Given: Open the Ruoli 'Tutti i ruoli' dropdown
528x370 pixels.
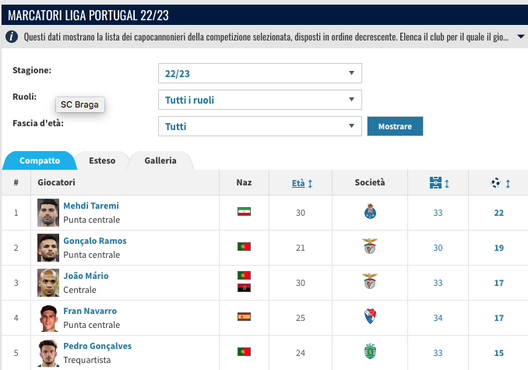Looking at the screenshot, I should click(260, 100).
